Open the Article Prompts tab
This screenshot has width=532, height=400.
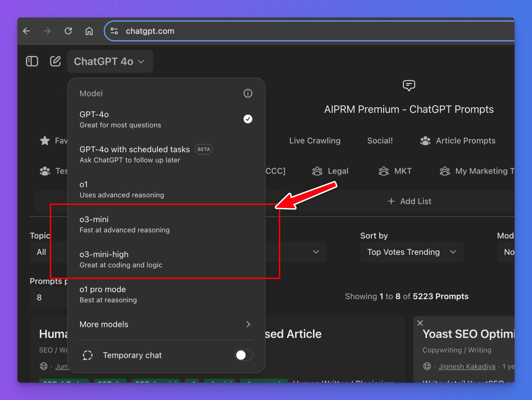click(458, 141)
